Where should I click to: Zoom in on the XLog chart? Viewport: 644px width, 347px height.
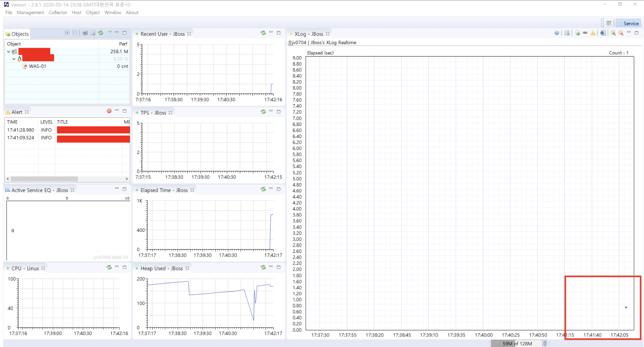(613, 33)
